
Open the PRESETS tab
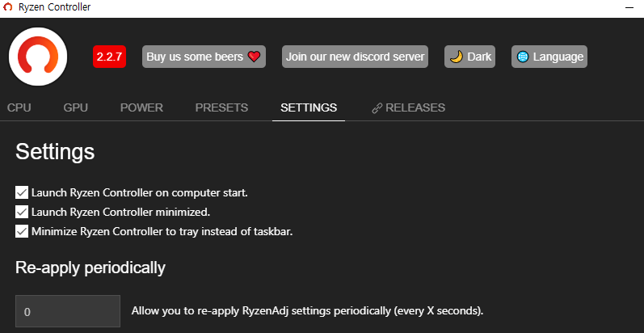pyautogui.click(x=221, y=107)
